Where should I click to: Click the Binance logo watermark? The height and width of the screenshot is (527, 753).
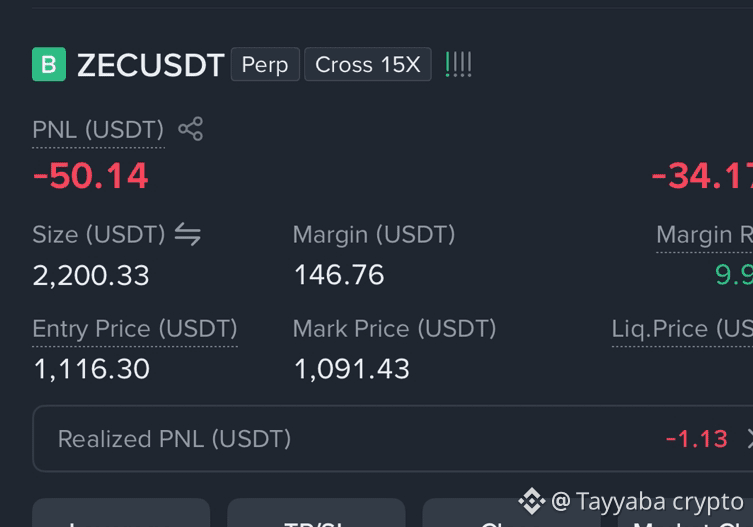click(532, 501)
